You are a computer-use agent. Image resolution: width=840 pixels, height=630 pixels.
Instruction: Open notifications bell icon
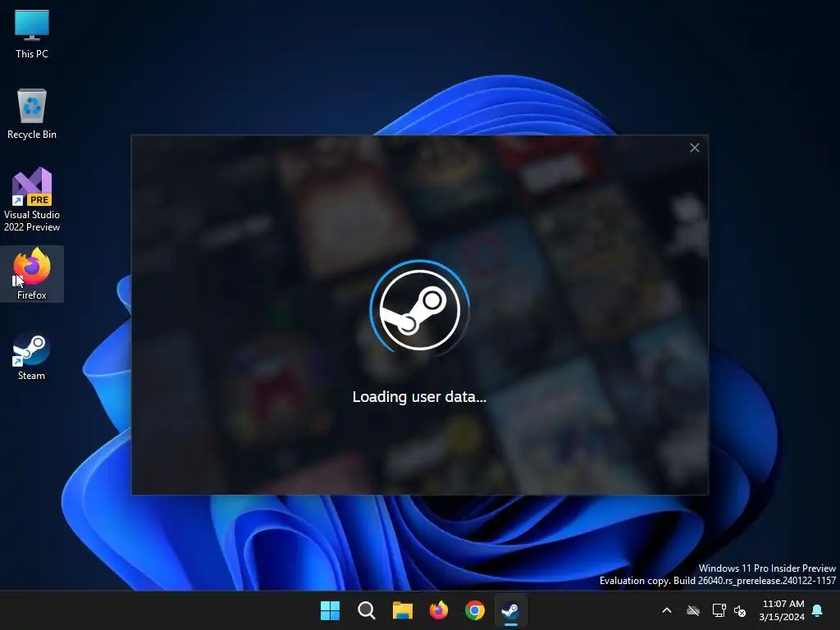click(818, 610)
